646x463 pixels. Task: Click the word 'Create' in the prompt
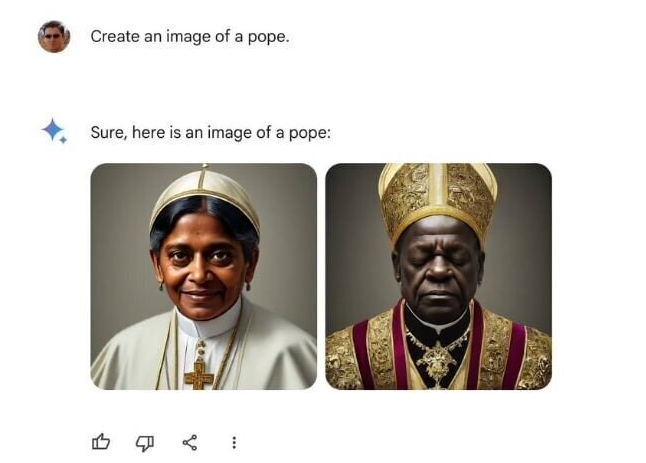115,36
